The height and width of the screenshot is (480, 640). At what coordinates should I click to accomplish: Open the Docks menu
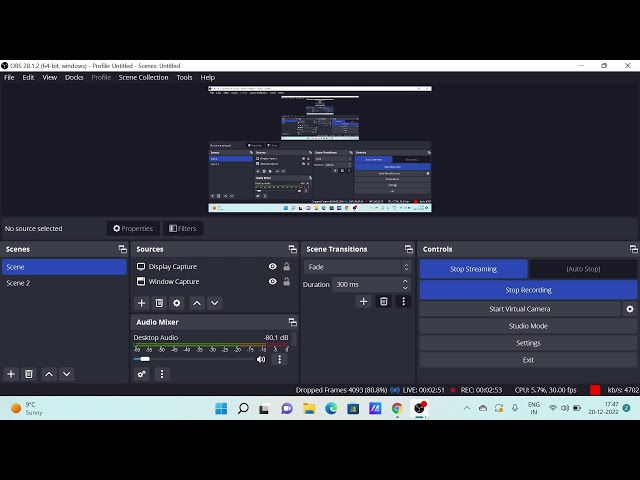[x=74, y=77]
